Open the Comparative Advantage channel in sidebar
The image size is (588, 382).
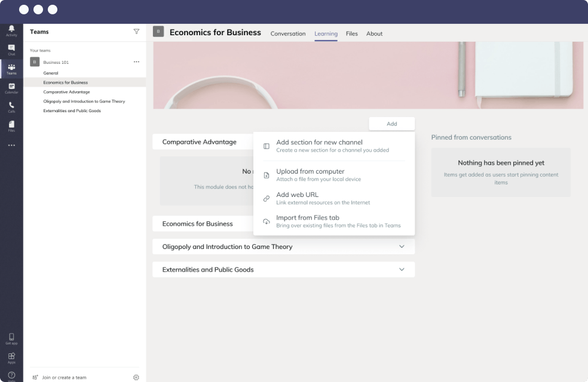(x=66, y=92)
